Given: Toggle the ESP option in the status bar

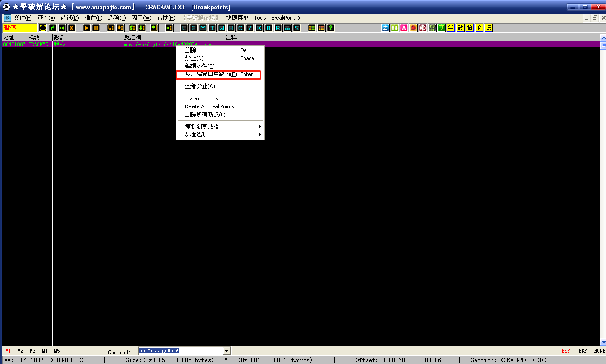Looking at the screenshot, I should (x=566, y=351).
